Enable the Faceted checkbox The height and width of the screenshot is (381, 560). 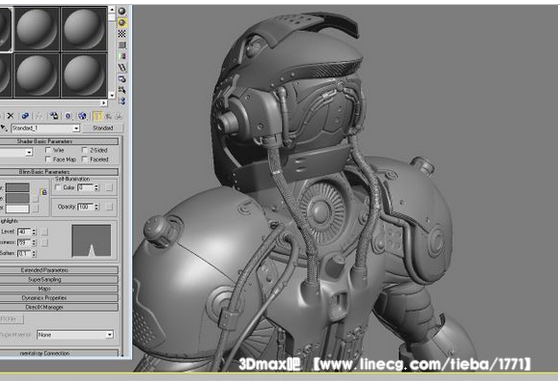click(x=85, y=159)
